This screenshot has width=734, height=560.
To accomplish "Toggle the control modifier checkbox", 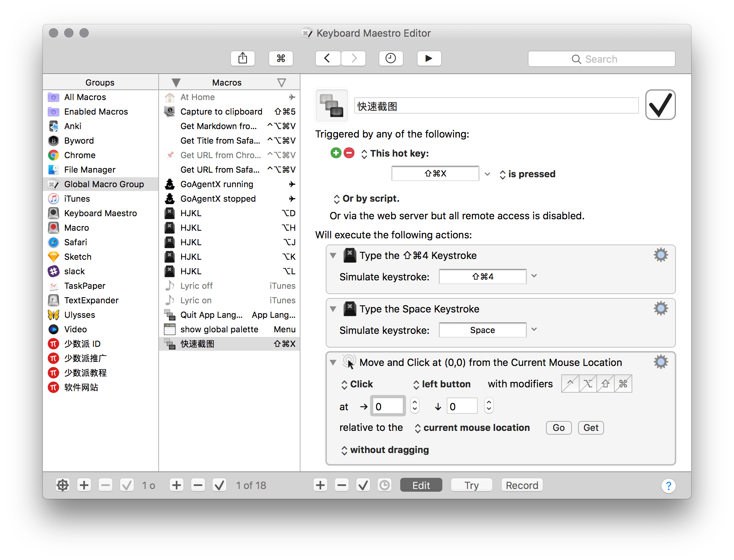I will 570,384.
